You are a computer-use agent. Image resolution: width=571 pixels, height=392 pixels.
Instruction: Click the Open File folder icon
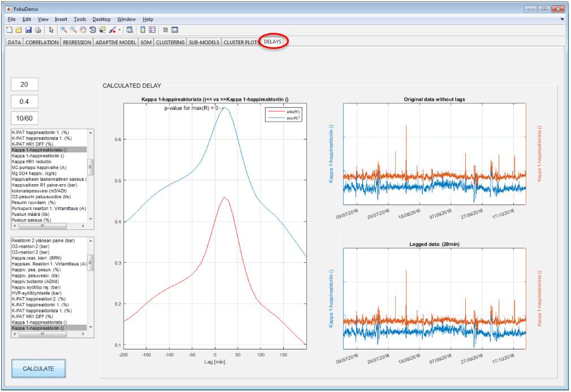coord(19,30)
